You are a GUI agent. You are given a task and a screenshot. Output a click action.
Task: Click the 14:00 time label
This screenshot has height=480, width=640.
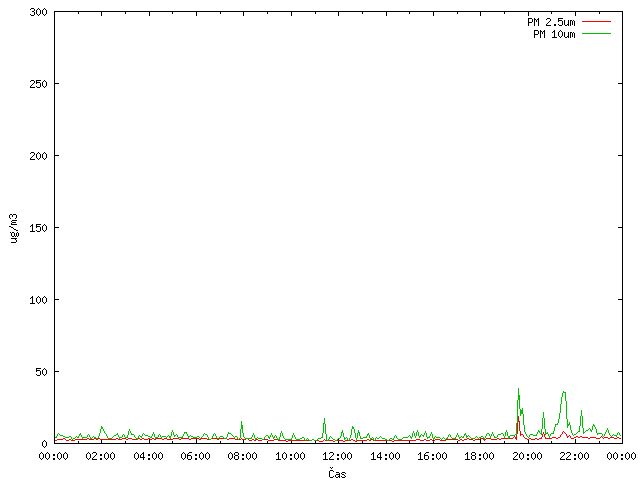pos(384,456)
